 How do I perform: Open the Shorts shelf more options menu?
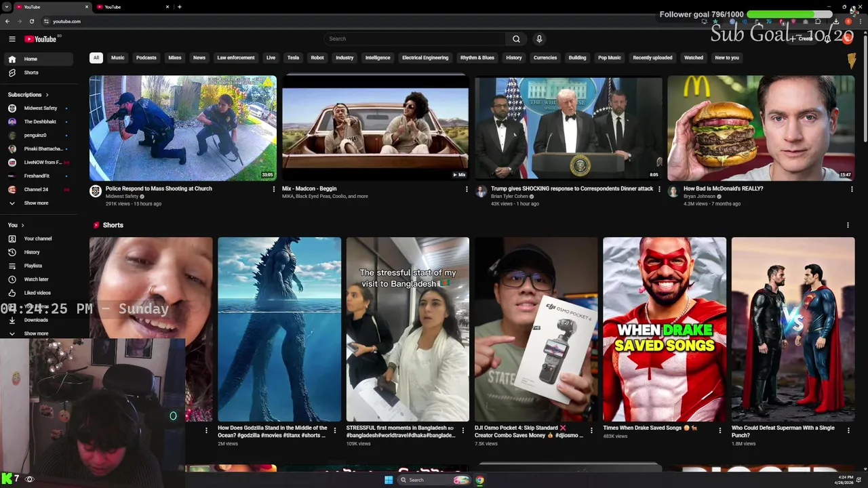(x=848, y=225)
